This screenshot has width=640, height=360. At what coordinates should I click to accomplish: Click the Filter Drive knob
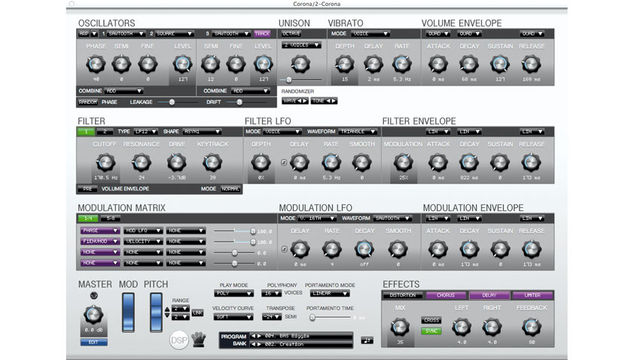[177, 162]
